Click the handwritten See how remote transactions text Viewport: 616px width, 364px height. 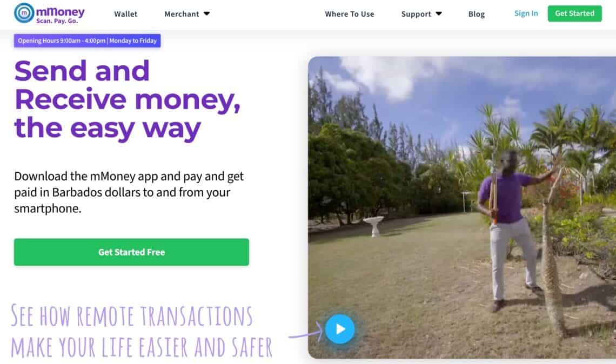tap(142, 331)
